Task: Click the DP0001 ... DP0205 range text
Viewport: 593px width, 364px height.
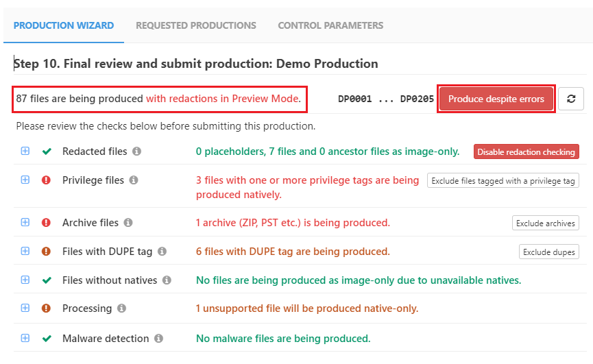Action: coord(386,99)
